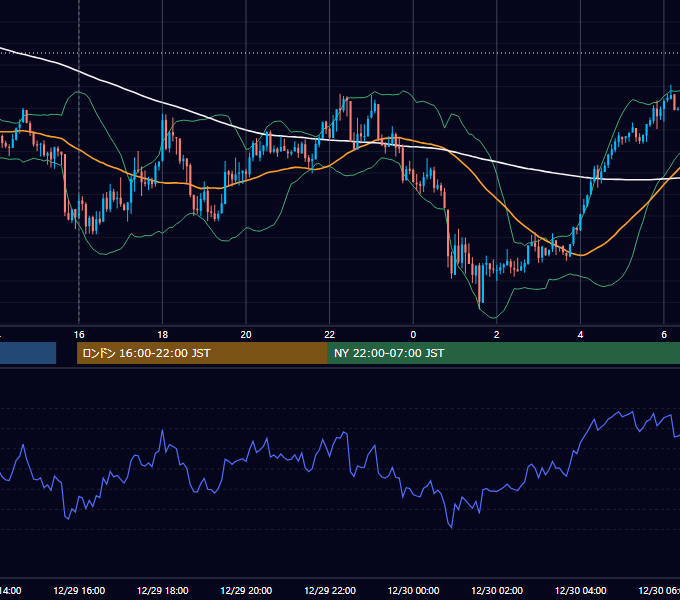680x600 pixels.
Task: Click hour label 22 on the time axis
Action: [330, 335]
